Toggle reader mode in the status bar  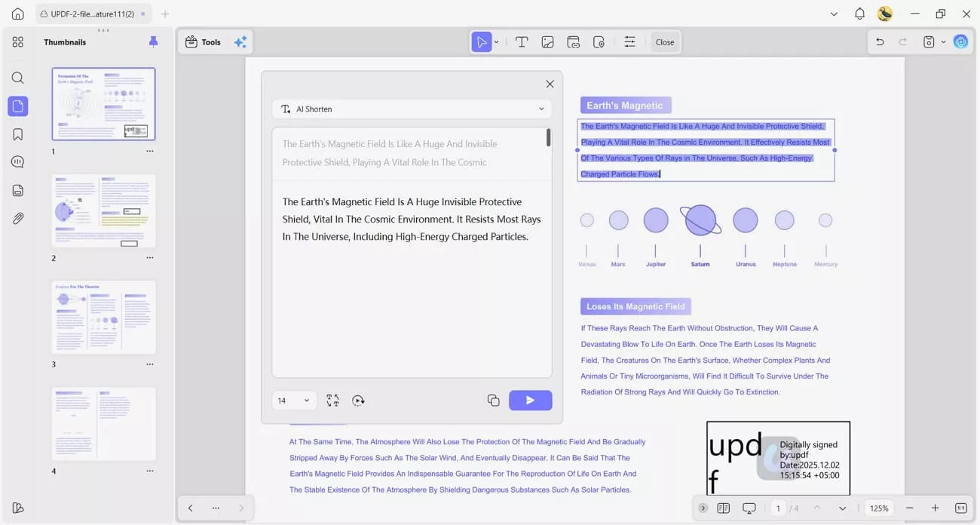tap(749, 508)
